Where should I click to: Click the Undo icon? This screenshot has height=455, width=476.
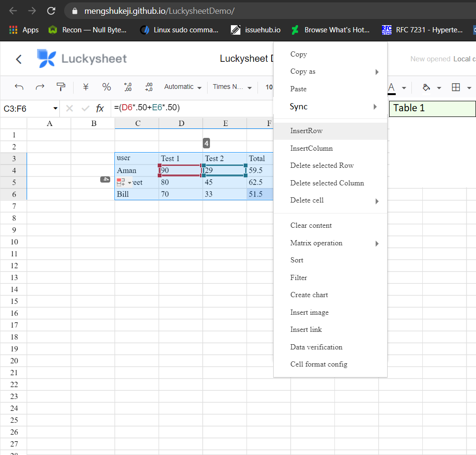(19, 87)
